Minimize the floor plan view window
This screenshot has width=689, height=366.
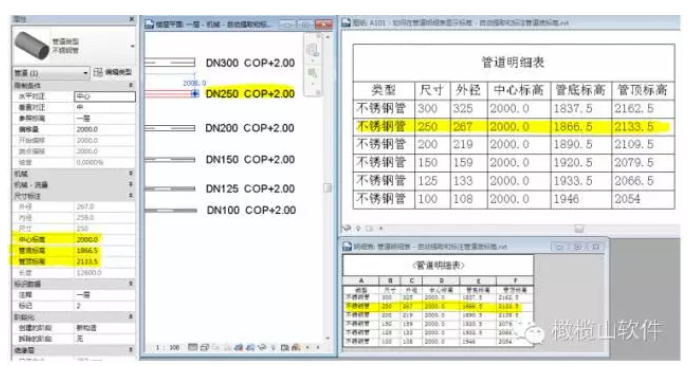pyautogui.click(x=287, y=25)
